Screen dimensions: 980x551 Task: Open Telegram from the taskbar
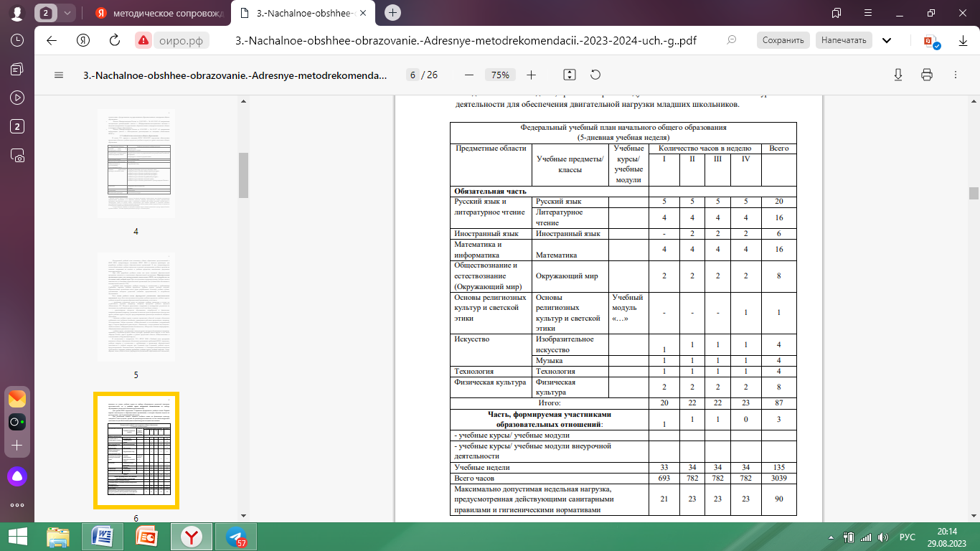coord(235,537)
